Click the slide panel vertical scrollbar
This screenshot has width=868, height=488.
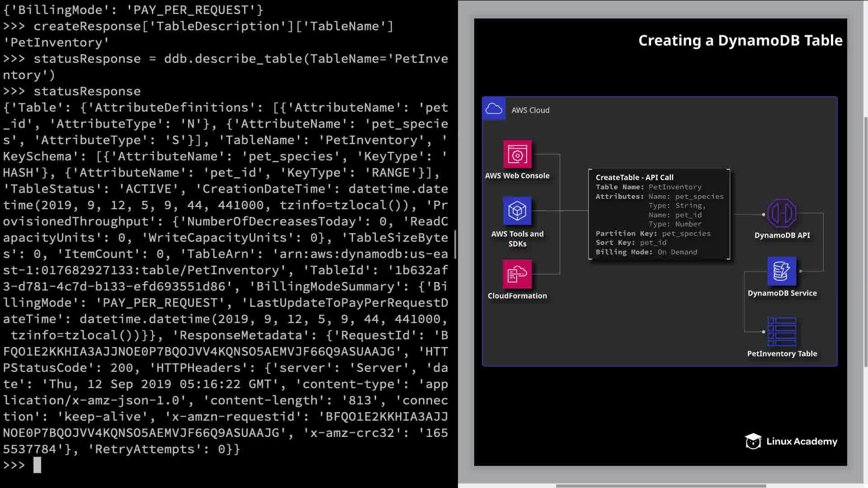click(866, 242)
